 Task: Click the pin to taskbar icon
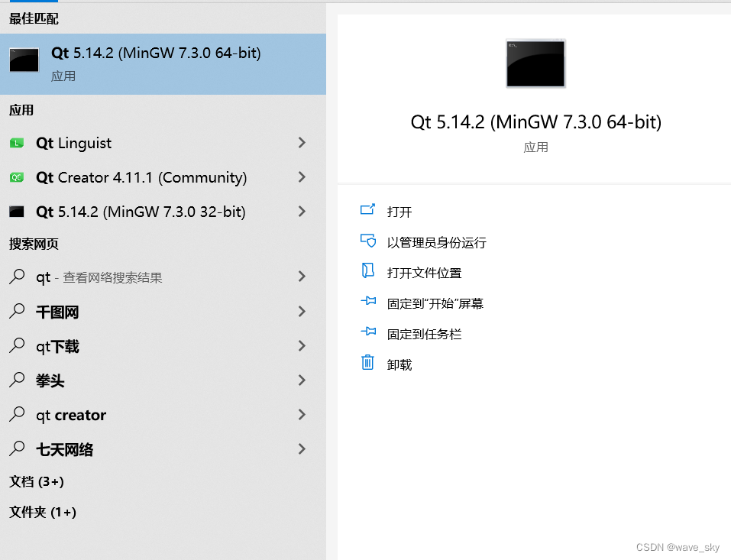[x=368, y=332]
